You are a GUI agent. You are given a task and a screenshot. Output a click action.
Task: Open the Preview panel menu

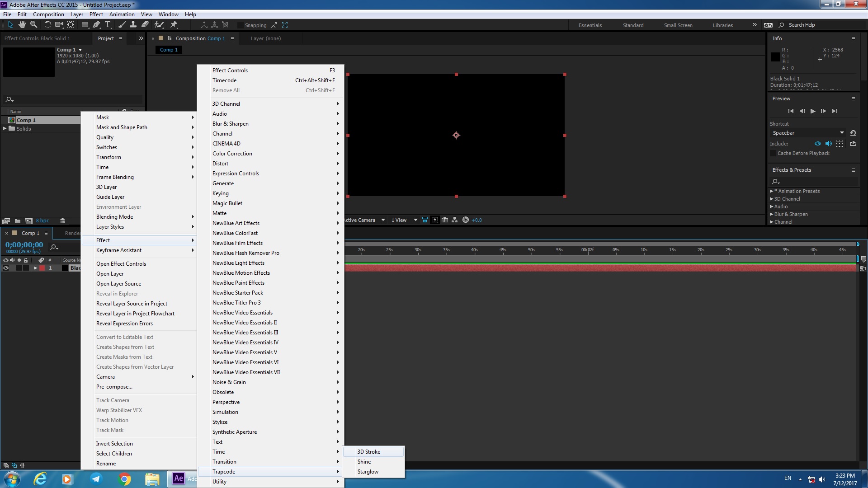(x=854, y=99)
